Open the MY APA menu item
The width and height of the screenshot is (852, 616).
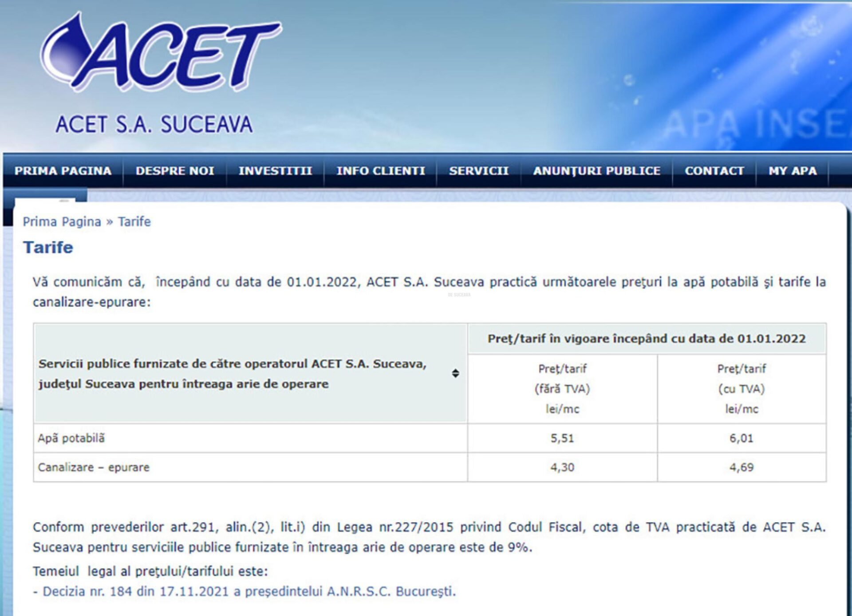point(793,171)
